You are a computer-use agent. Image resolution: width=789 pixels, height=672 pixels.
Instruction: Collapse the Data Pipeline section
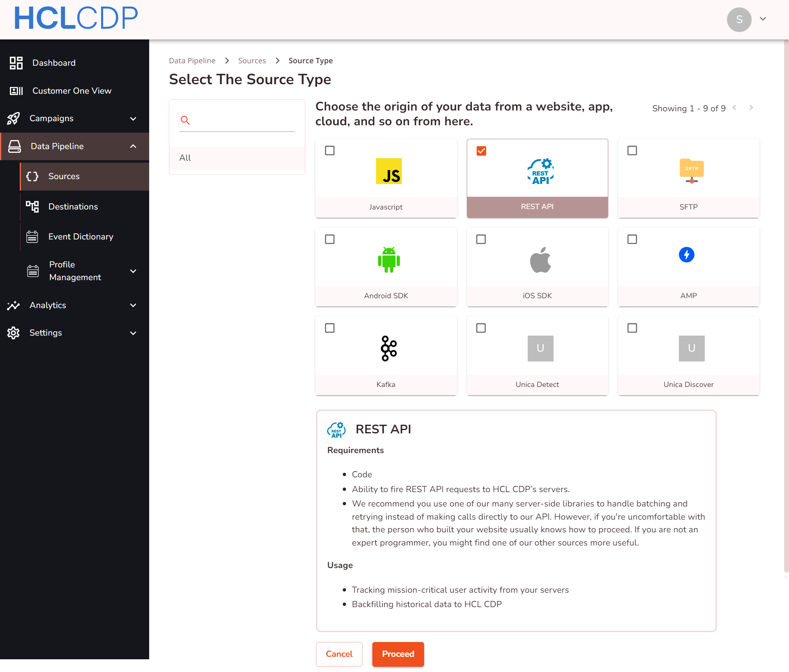133,146
